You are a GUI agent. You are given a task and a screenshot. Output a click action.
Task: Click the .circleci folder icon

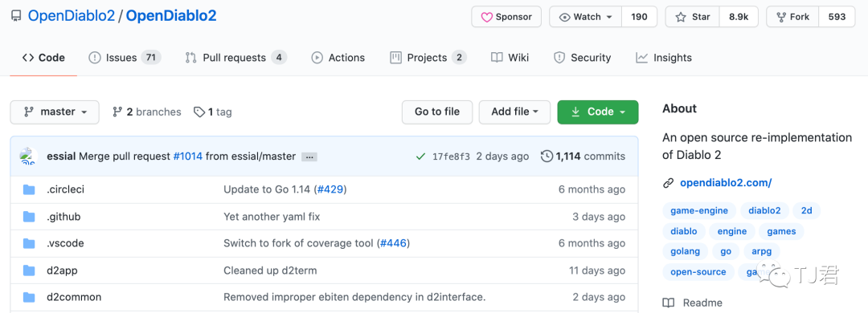tap(30, 189)
